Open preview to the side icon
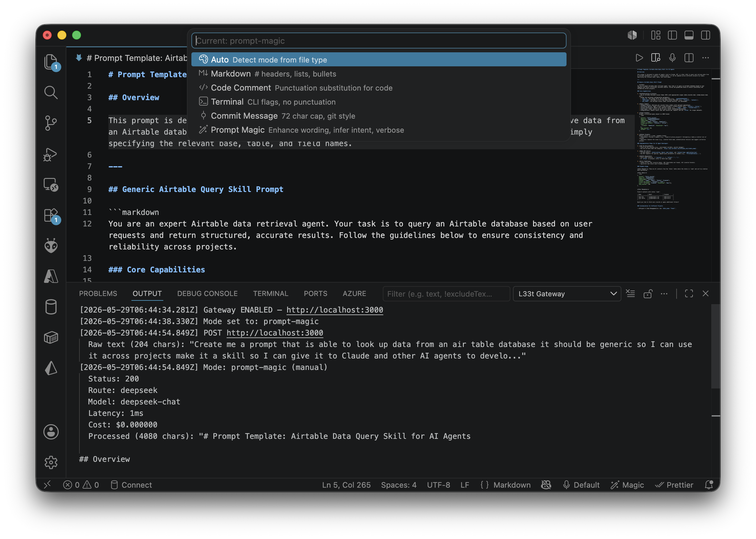The width and height of the screenshot is (756, 539). (656, 58)
